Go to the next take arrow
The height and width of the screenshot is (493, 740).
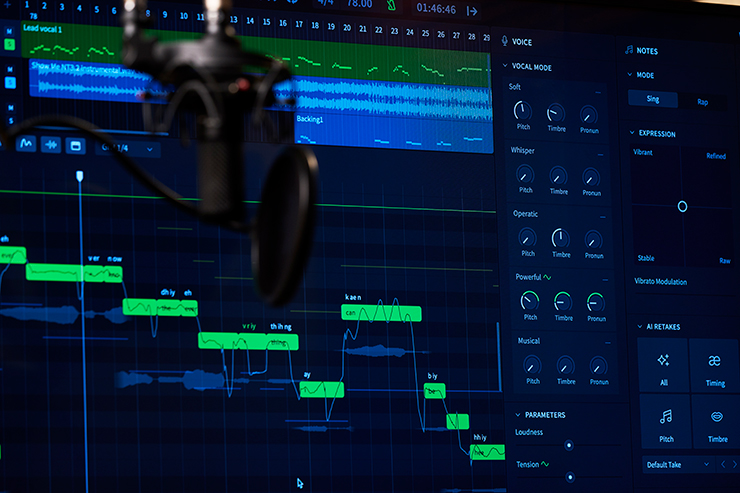point(735,465)
